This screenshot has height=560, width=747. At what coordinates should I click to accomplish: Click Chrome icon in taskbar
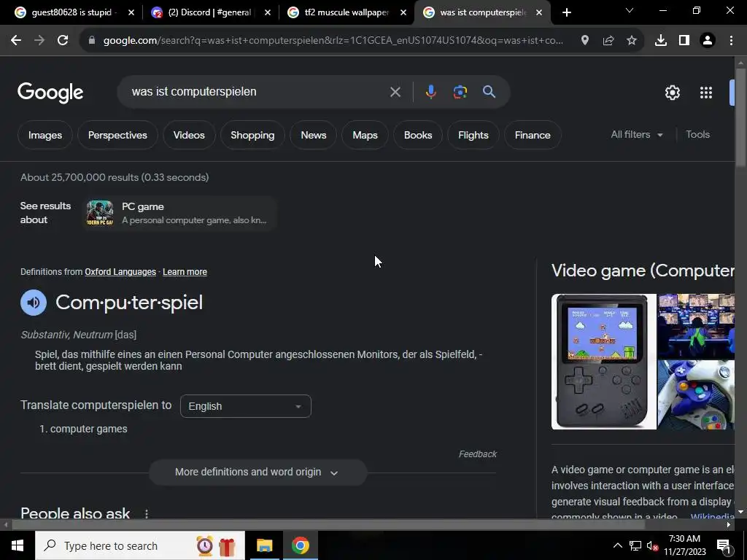(x=300, y=545)
